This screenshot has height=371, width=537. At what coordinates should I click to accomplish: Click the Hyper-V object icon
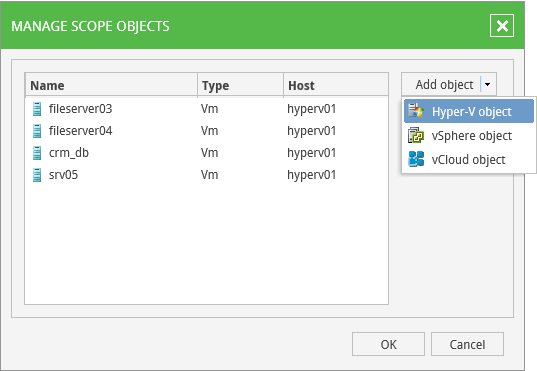(416, 111)
